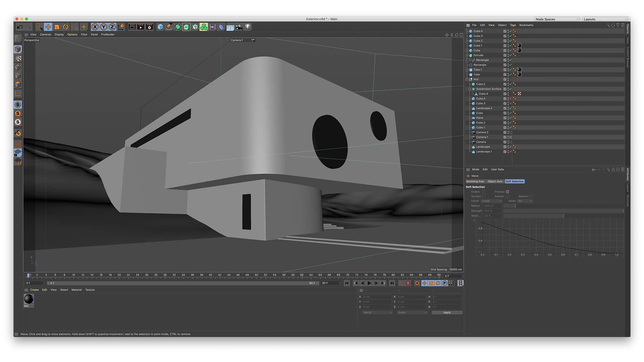Select the Rotate tool in top toolbar
This screenshot has width=644, height=362.
(x=65, y=27)
